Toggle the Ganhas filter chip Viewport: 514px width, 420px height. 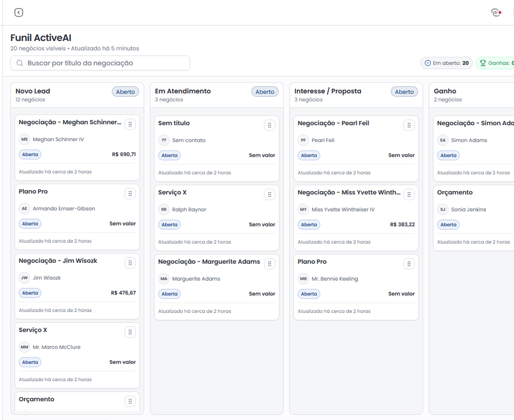(496, 63)
